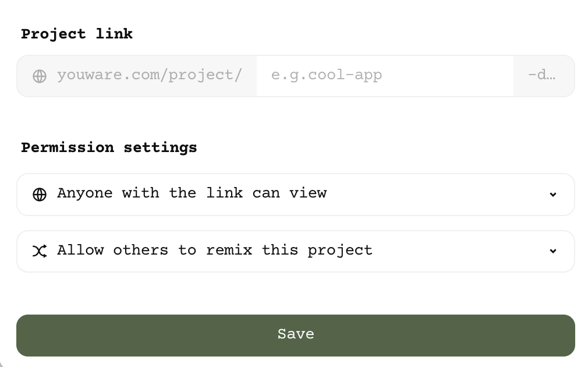Click the word "settings" in the permissions heading
Image resolution: width=588 pixels, height=367 pixels.
(160, 147)
